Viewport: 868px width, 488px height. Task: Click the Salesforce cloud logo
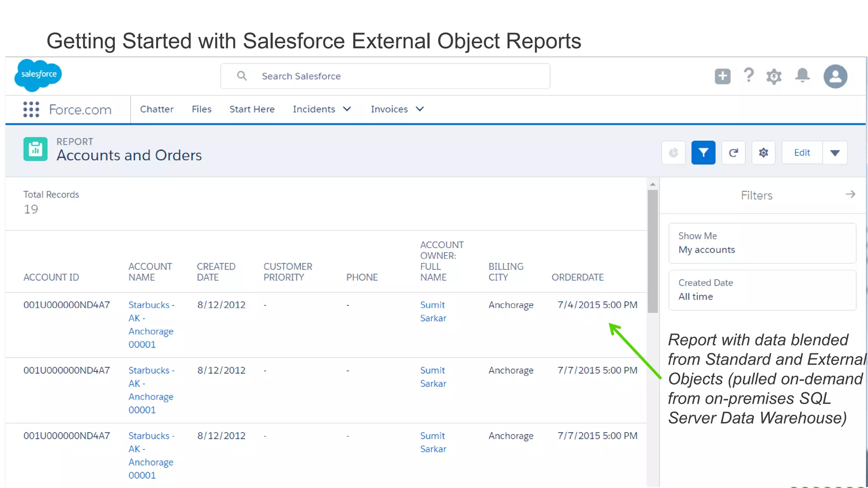pyautogui.click(x=38, y=75)
